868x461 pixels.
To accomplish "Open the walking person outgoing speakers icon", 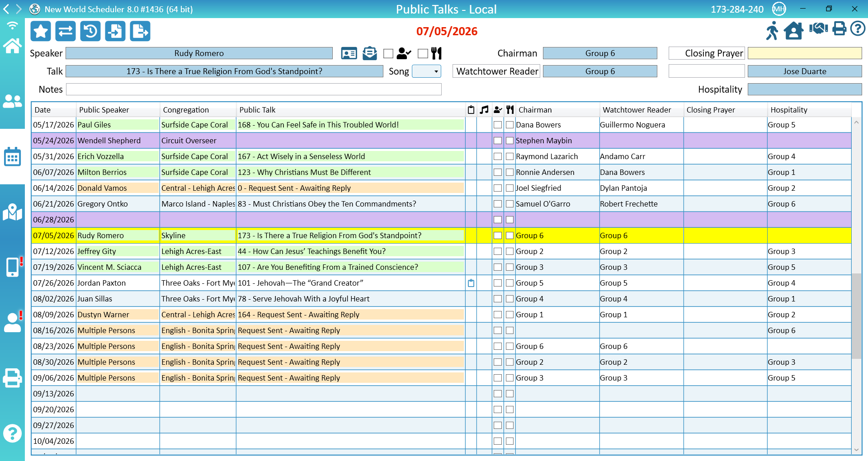I will (772, 30).
